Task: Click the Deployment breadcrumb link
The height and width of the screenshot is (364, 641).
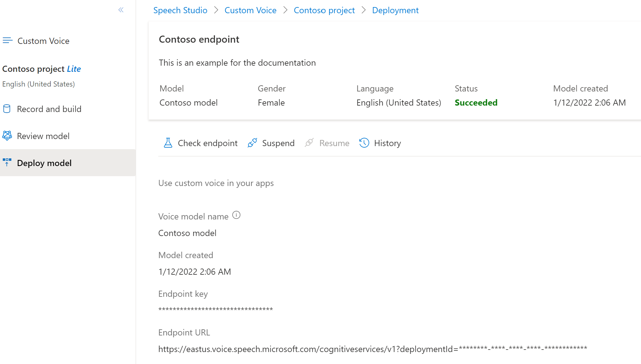Action: [395, 10]
